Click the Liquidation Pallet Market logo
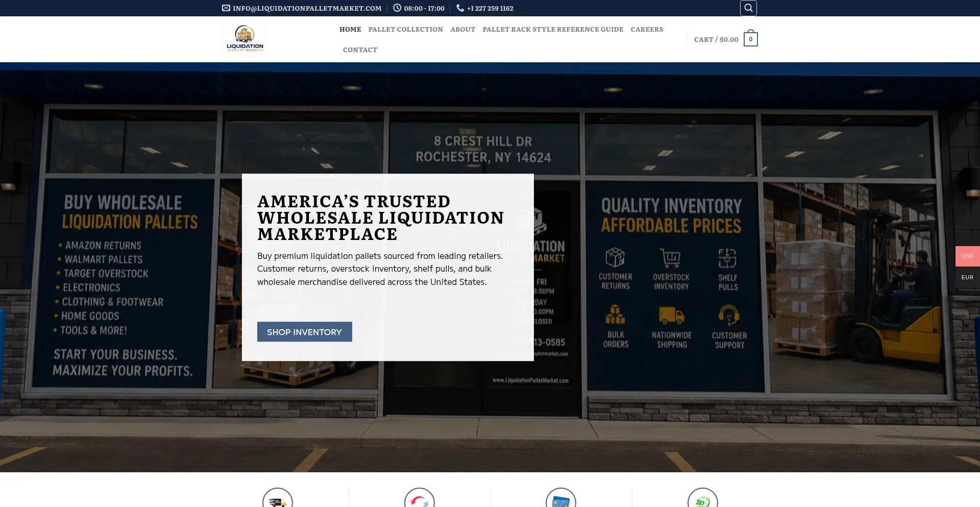 (245, 39)
